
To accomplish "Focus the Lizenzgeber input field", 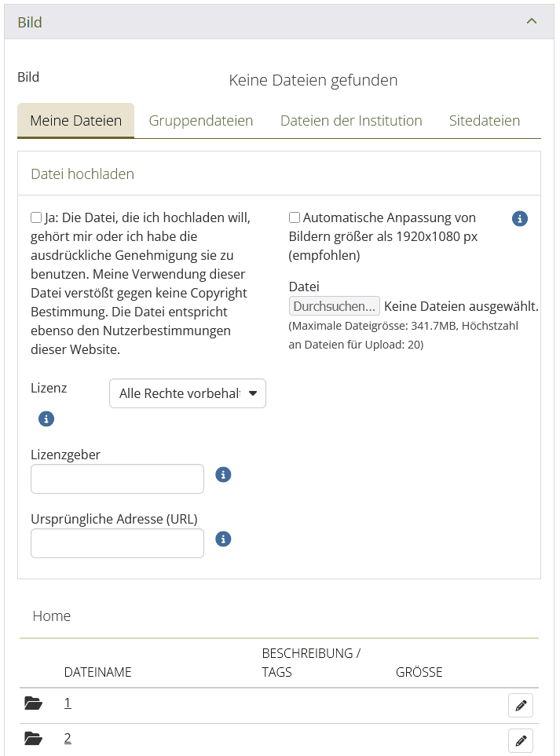I will [x=117, y=479].
